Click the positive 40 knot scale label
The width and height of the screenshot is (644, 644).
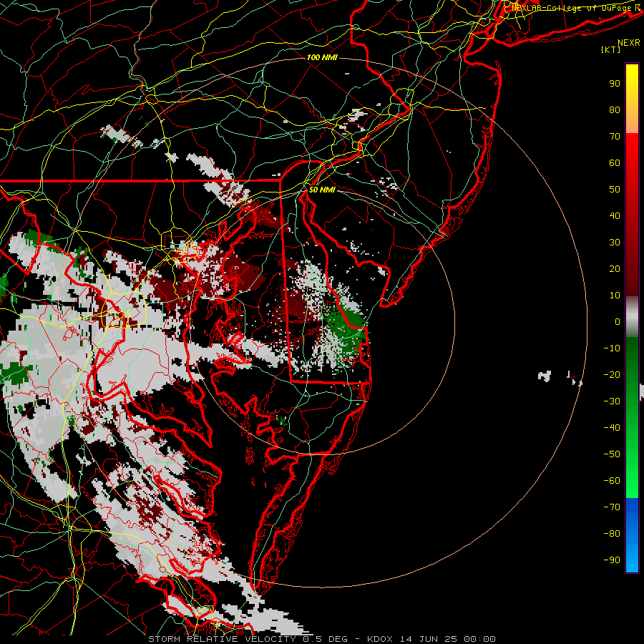pos(615,215)
